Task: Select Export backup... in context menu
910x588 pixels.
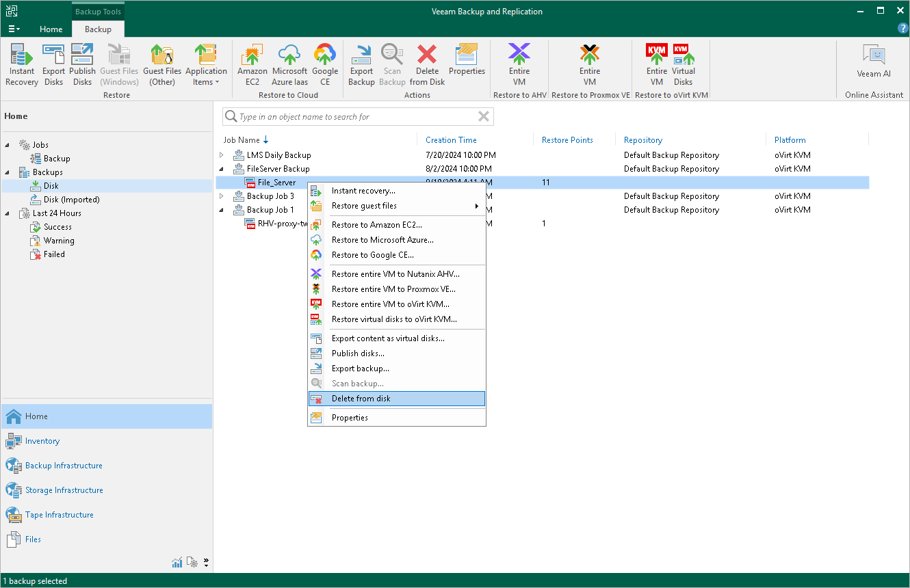Action: click(x=397, y=369)
